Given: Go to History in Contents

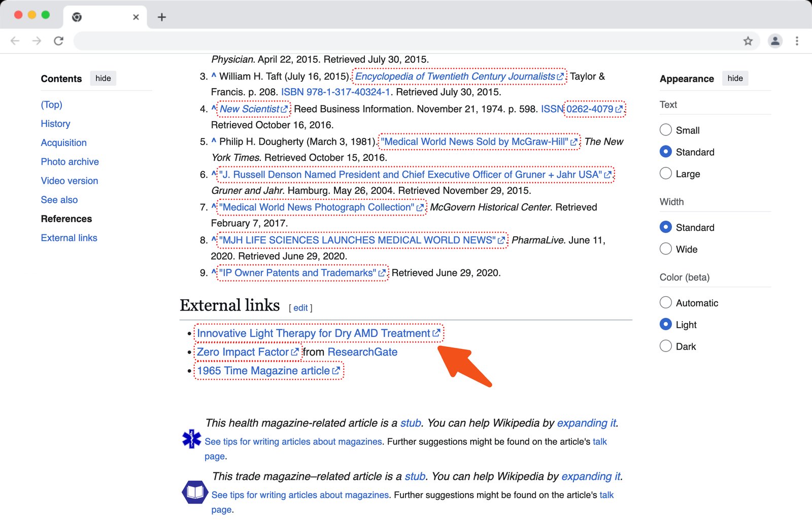Looking at the screenshot, I should (55, 124).
